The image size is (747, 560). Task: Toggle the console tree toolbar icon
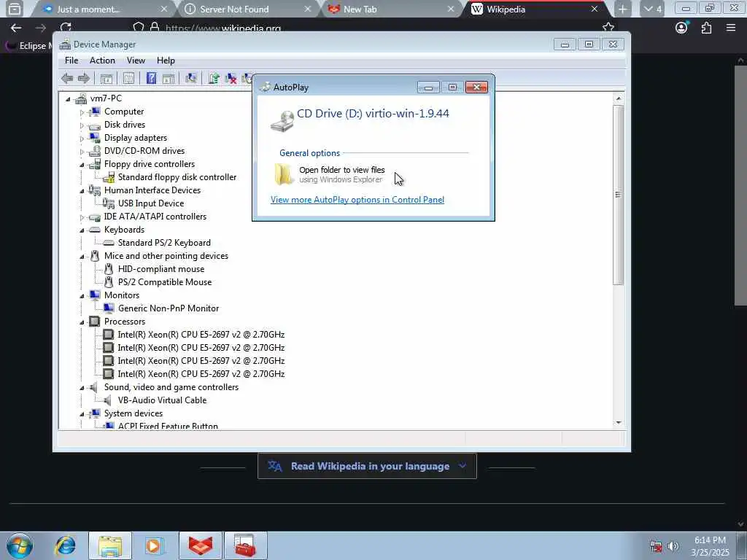[107, 79]
